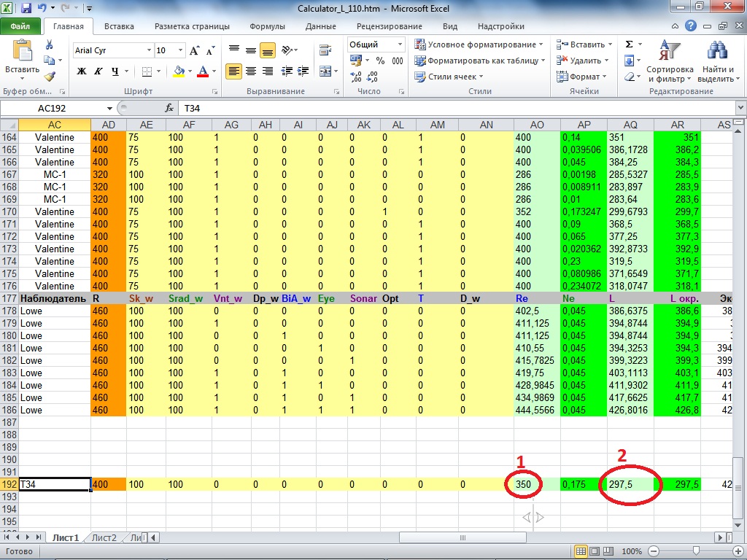Select Normal view in status bar

581,551
